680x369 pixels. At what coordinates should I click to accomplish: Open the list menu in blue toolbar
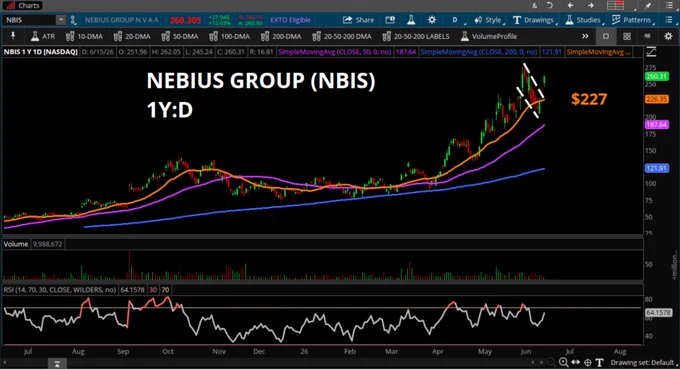(668, 20)
